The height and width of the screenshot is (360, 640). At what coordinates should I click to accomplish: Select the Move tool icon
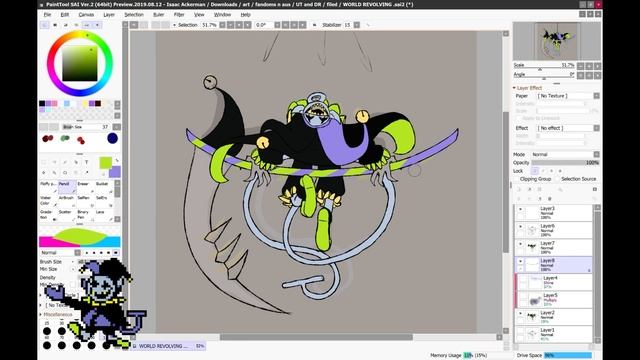[44, 172]
